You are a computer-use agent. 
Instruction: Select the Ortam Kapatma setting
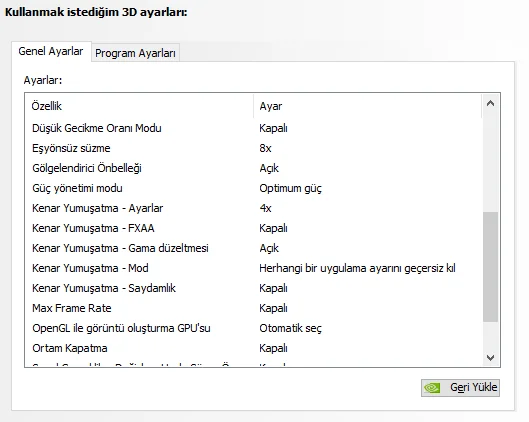tap(254, 348)
